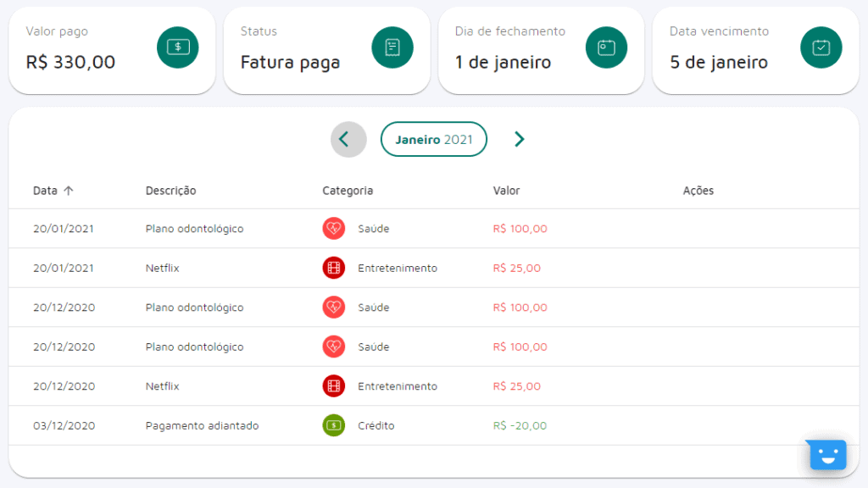Viewport: 868px width, 488px height.
Task: Click the Saúde heart icon in first row
Action: pos(334,229)
